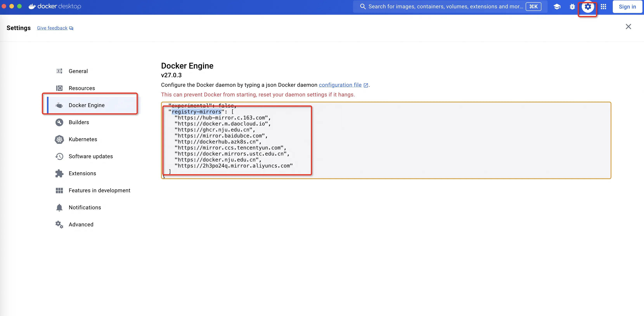This screenshot has height=316, width=644.
Task: Click the Builders wrench icon
Action: pyautogui.click(x=59, y=122)
